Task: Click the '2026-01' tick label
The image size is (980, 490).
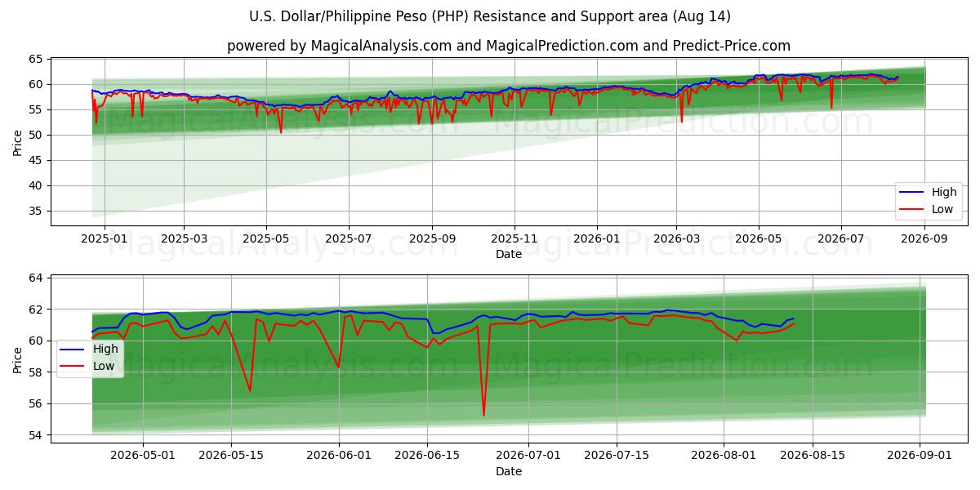Action: 597,238
